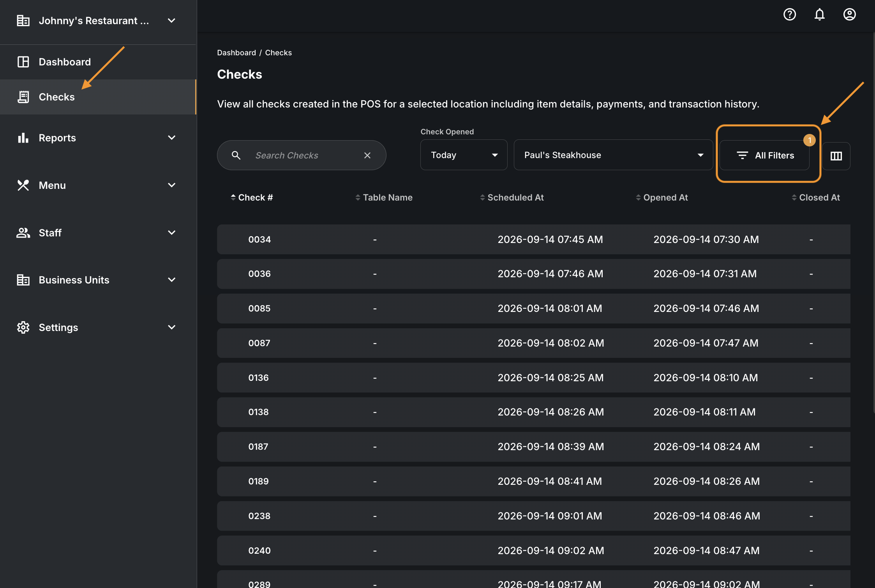Viewport: 875px width, 588px height.
Task: Click the building icon beside Johnny's Restaurant
Action: click(x=23, y=21)
